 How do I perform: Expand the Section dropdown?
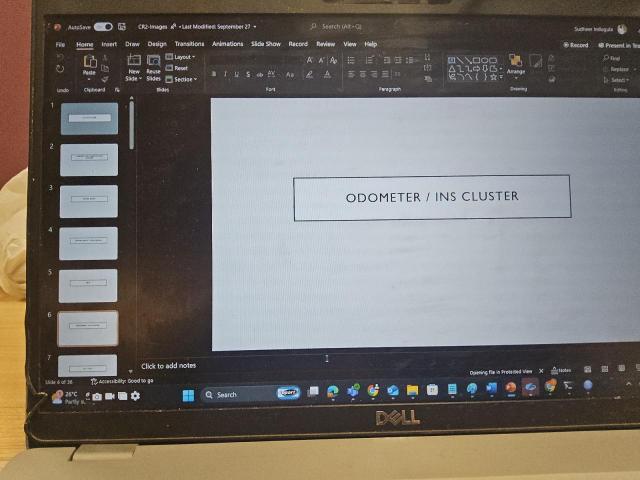point(181,79)
